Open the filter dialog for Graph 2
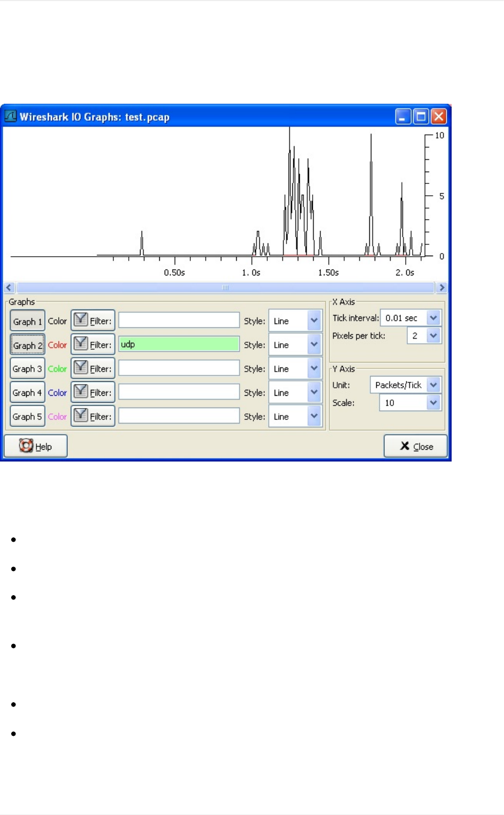504x815 pixels. tap(93, 345)
